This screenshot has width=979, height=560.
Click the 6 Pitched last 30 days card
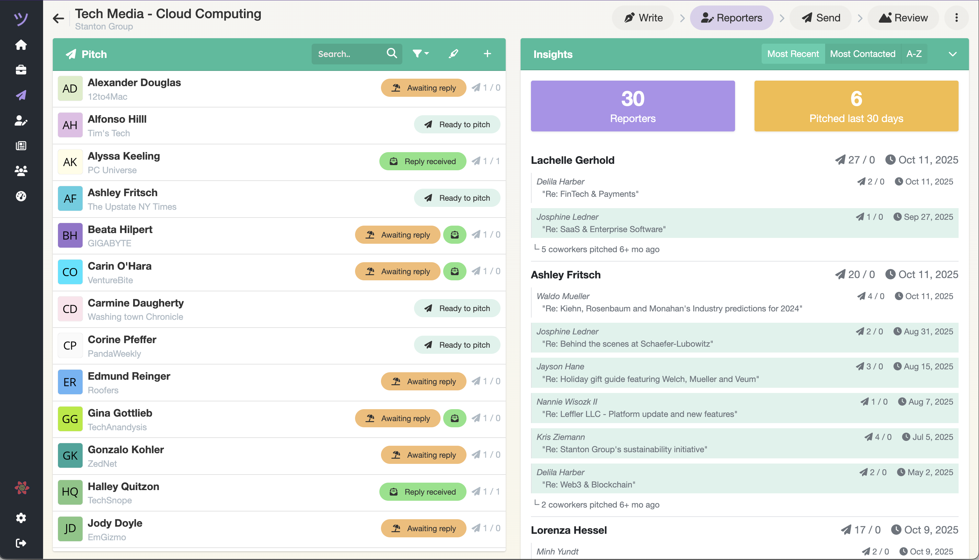pyautogui.click(x=856, y=106)
